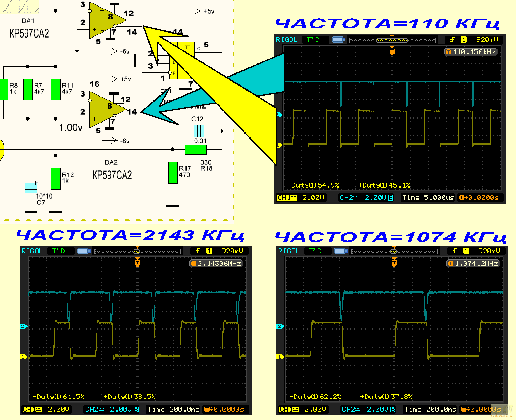The width and height of the screenshot is (516, 420).
Task: Click the green R17 470 resistor symbol
Action: [x=173, y=173]
